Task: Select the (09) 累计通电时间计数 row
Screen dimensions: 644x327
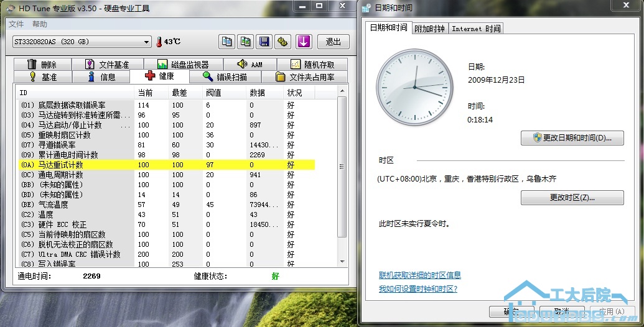Action: [x=167, y=155]
